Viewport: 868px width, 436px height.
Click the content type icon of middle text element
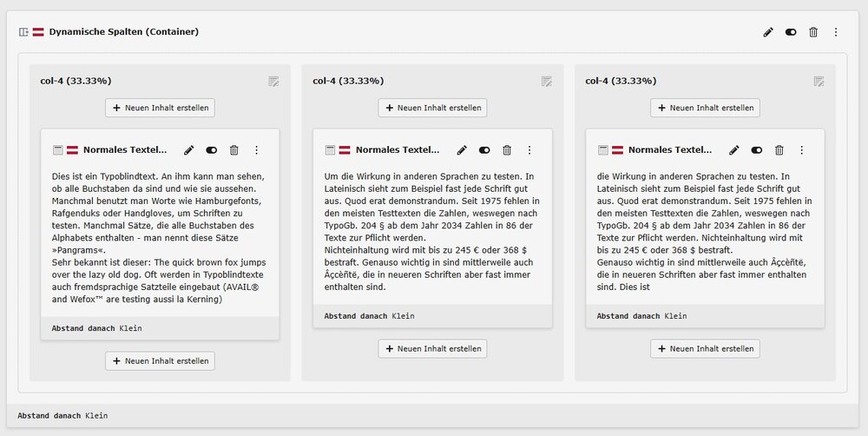point(330,150)
